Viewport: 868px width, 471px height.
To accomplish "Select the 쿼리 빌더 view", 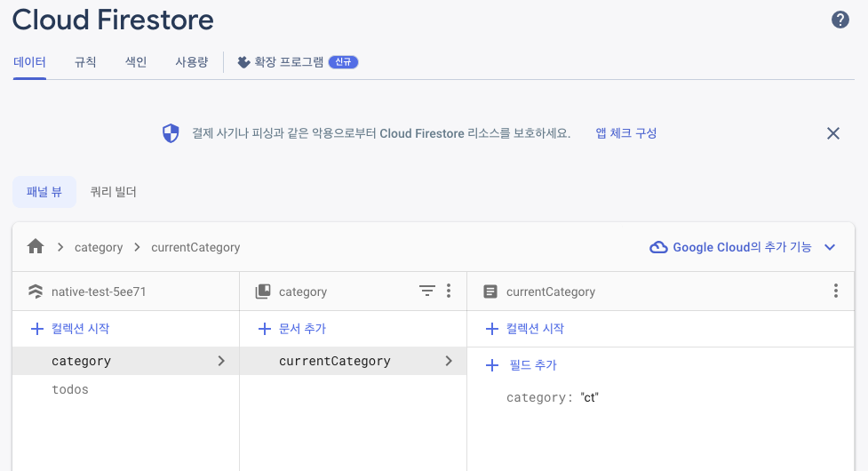I will point(113,192).
